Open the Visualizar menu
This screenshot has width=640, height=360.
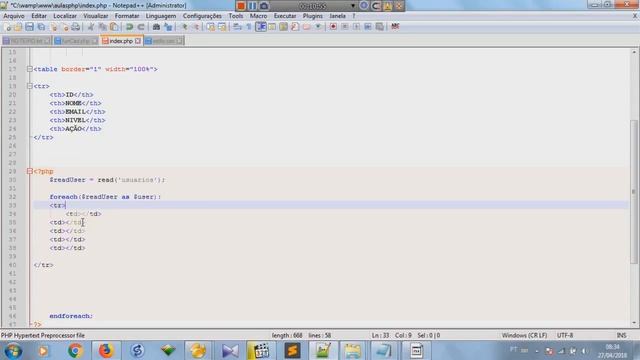96,16
